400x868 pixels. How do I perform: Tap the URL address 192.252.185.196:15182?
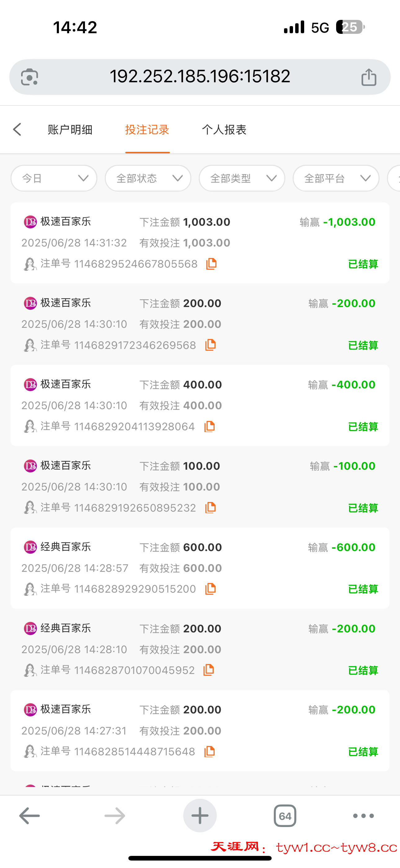200,76
